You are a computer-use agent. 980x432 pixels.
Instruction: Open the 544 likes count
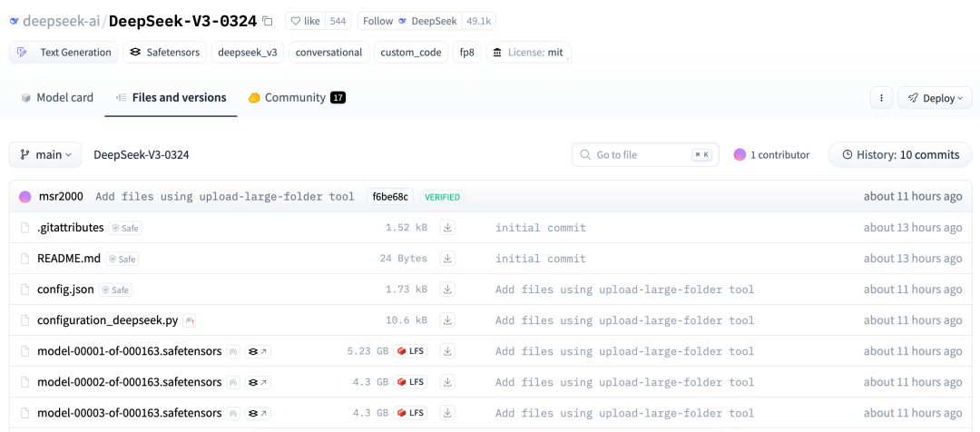(x=338, y=21)
